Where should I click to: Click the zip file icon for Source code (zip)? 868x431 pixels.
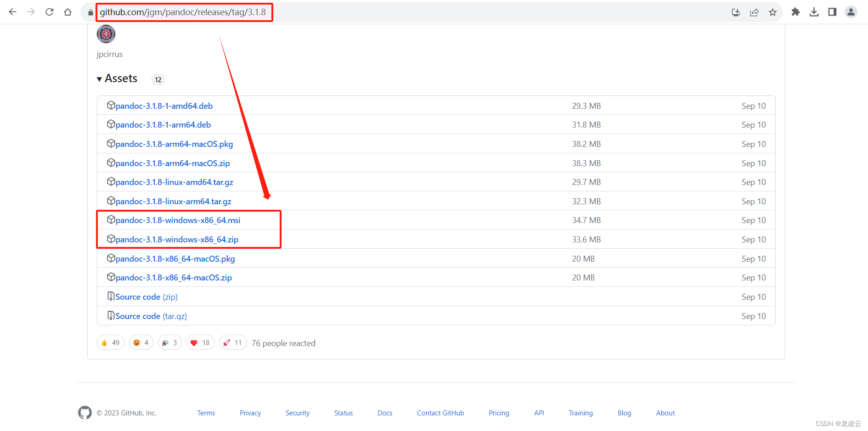[111, 296]
